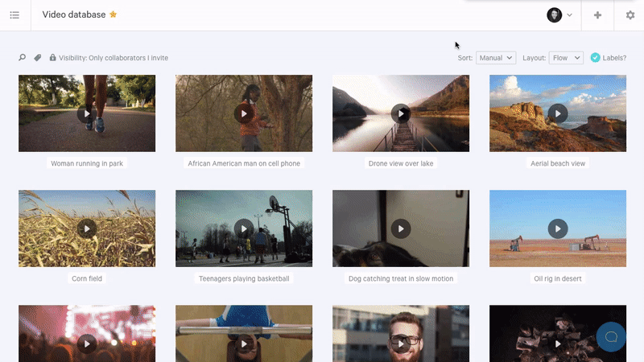The image size is (644, 362).
Task: Play the Corn field video
Action: point(87,228)
